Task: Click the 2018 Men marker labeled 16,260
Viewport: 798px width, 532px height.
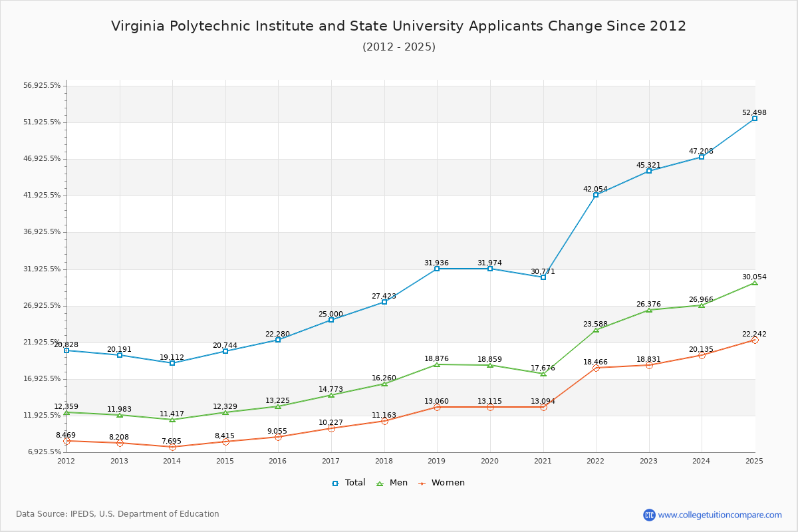Action: (383, 384)
